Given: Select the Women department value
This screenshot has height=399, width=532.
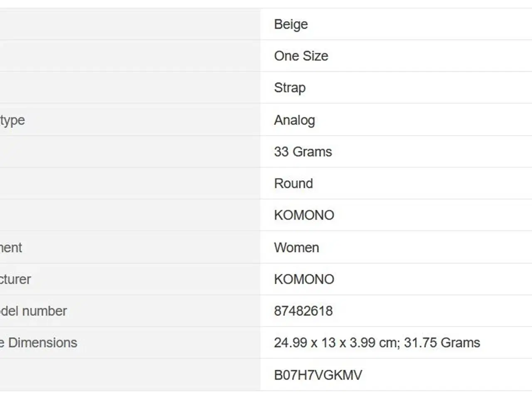Looking at the screenshot, I should coord(296,248).
